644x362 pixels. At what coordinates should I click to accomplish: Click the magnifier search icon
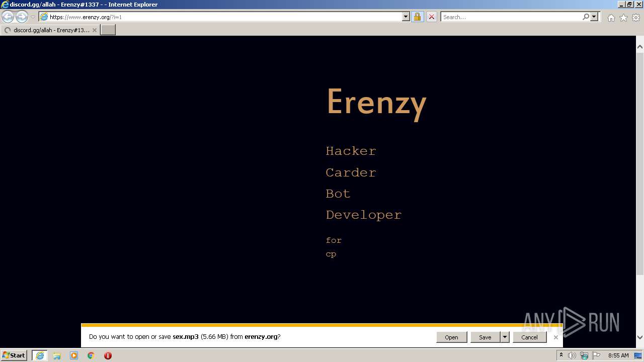click(586, 17)
